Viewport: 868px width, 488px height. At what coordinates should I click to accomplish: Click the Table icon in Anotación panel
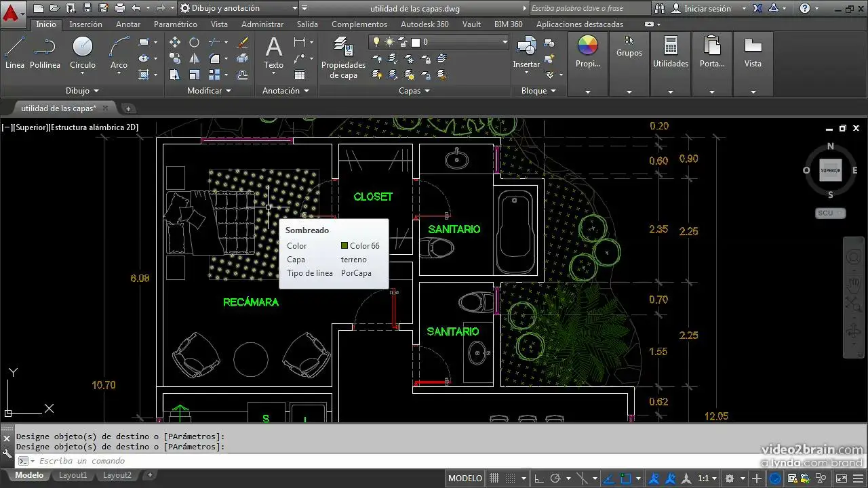point(300,75)
